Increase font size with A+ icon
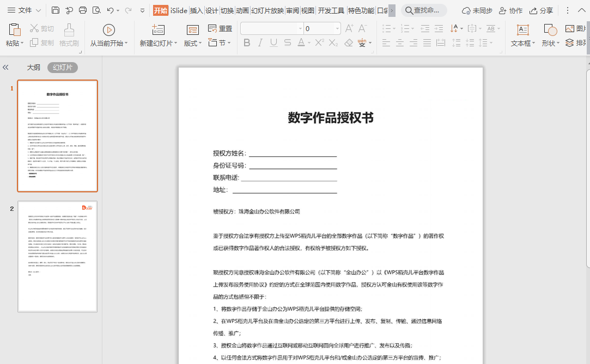590x364 pixels. coord(349,28)
